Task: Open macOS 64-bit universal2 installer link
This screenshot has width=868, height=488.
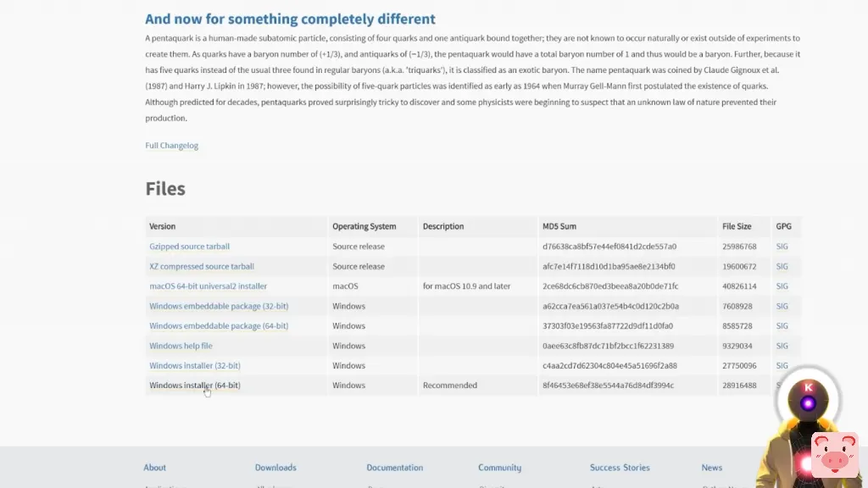Action: (208, 286)
